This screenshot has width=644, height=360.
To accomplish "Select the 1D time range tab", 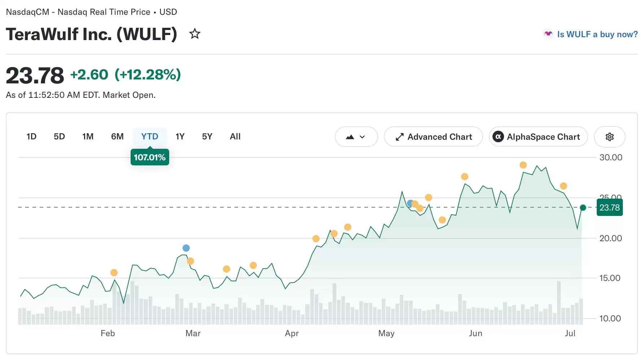I will tap(31, 136).
